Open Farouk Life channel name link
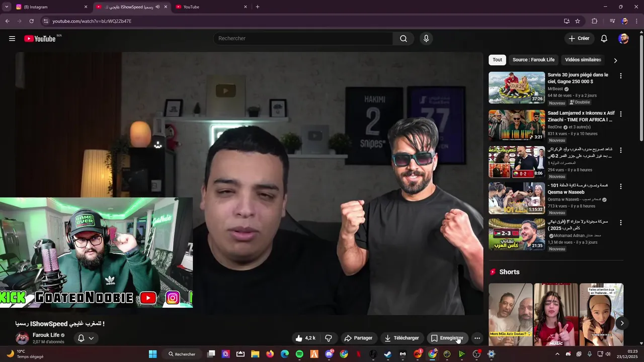Image resolution: width=644 pixels, height=362 pixels. tap(46, 335)
